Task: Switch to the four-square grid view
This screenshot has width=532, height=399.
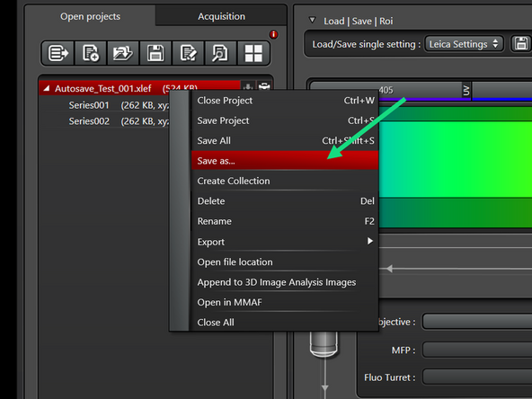Action: pyautogui.click(x=253, y=53)
